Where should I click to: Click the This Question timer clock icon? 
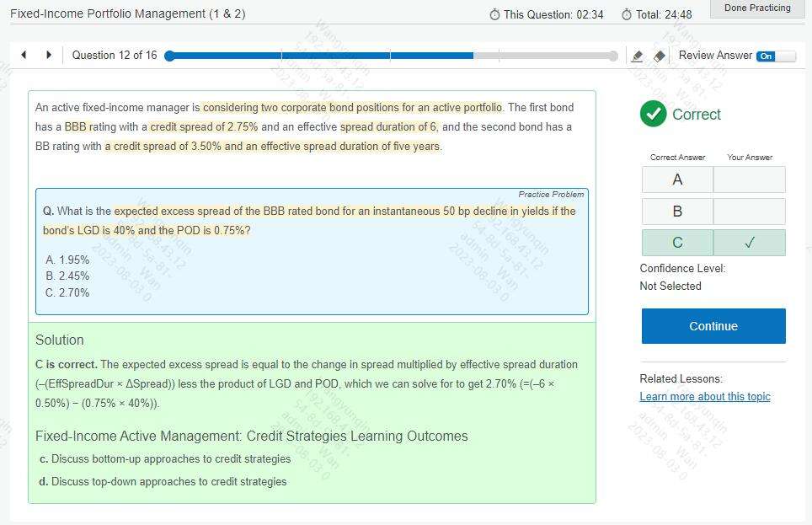[x=494, y=15]
